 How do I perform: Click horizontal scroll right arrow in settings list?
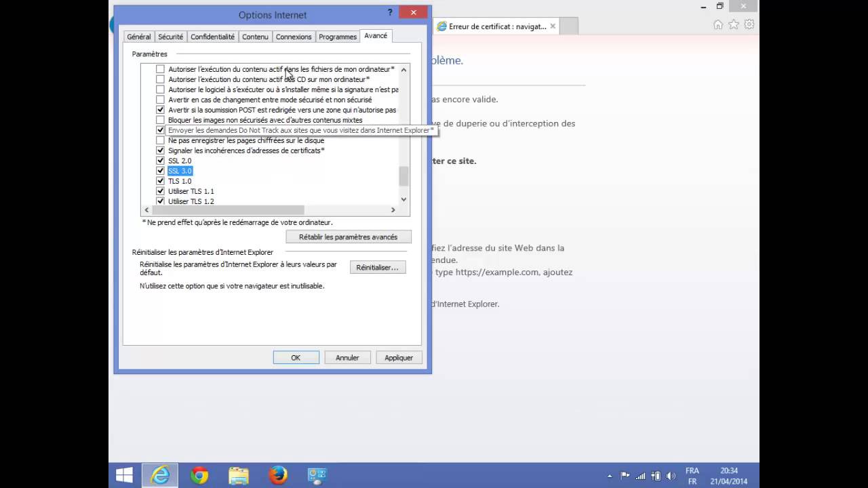coord(393,210)
